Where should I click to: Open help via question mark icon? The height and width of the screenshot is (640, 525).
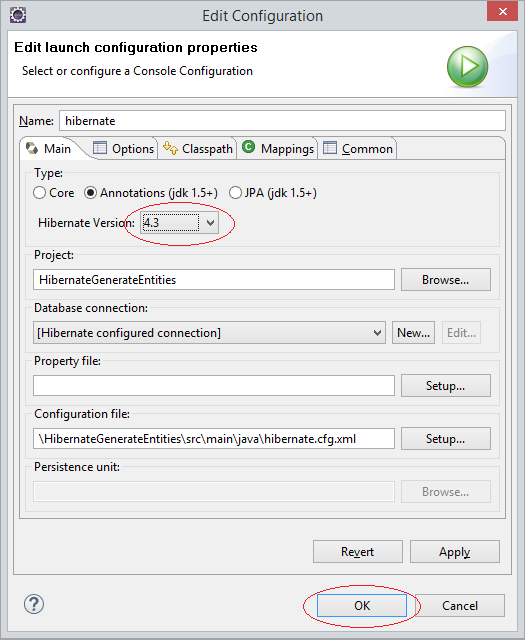[x=34, y=604]
